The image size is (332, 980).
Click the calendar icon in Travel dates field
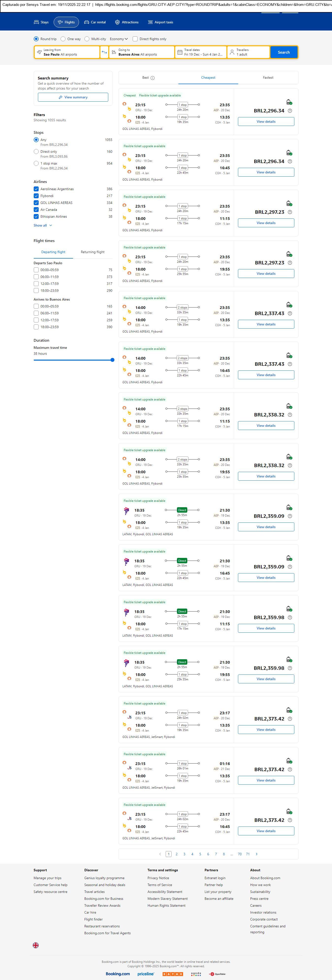180,52
